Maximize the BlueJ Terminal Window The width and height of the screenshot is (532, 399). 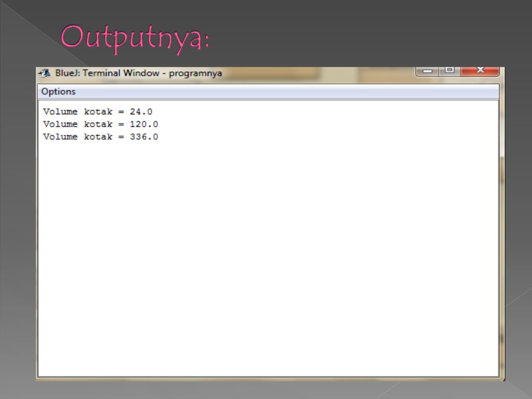[450, 71]
